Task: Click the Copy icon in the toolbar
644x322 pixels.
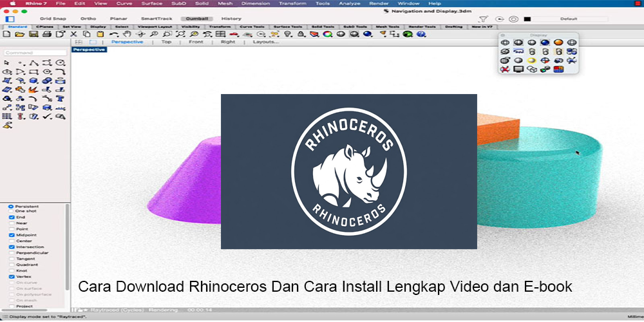Action: coord(87,34)
